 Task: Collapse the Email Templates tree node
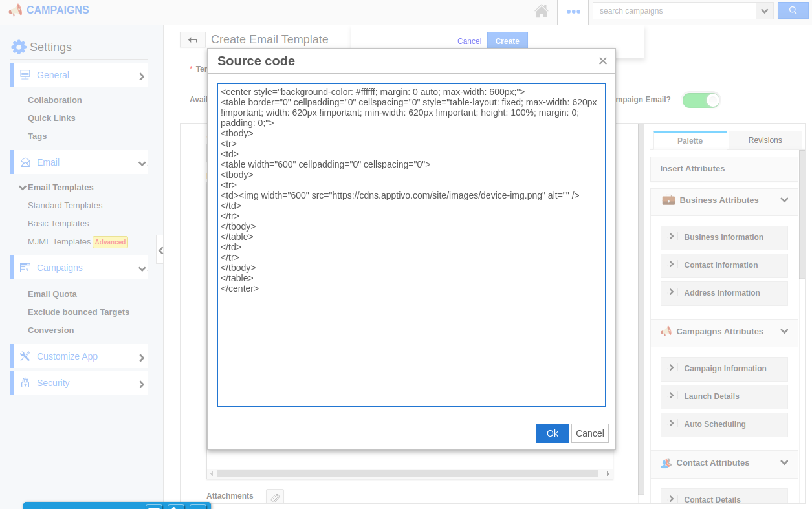(x=23, y=188)
